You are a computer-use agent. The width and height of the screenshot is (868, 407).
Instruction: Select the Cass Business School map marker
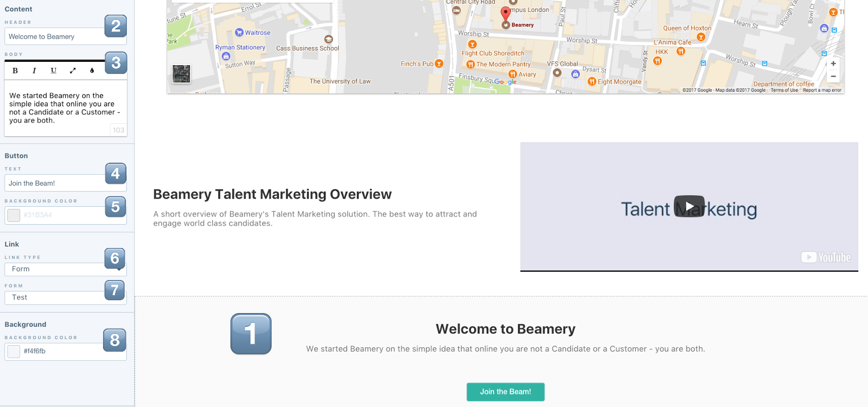(328, 39)
